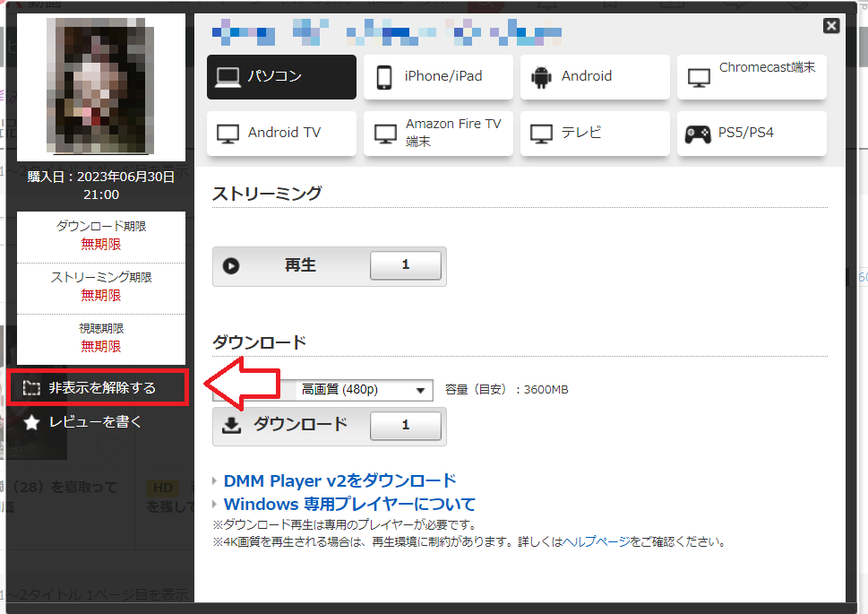This screenshot has width=868, height=614.
Task: Click the monitor icon beside Amazon Fire TV
Action: [385, 134]
